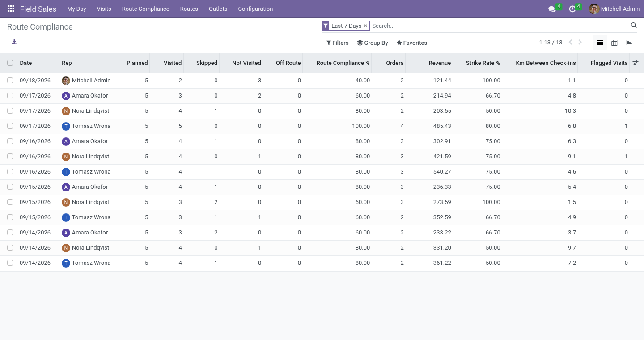Check the 09/17/2026 Tomasz Wrona row
Image resolution: width=644 pixels, height=340 pixels.
click(x=10, y=126)
